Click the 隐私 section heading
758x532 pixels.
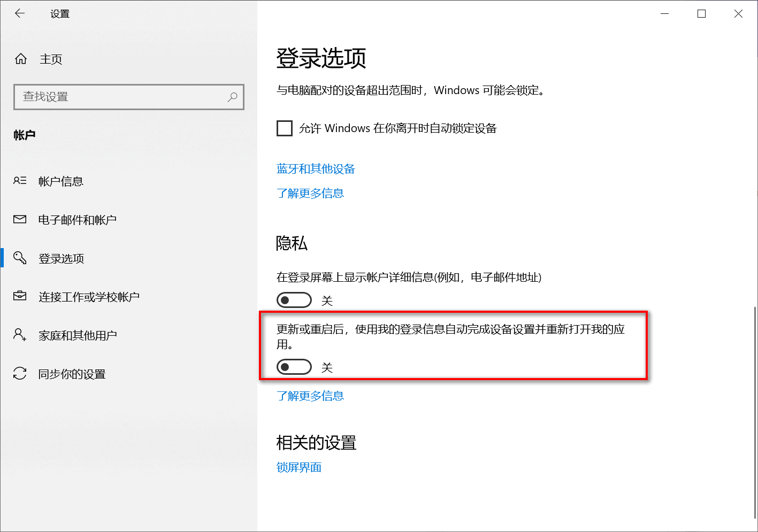pos(292,243)
